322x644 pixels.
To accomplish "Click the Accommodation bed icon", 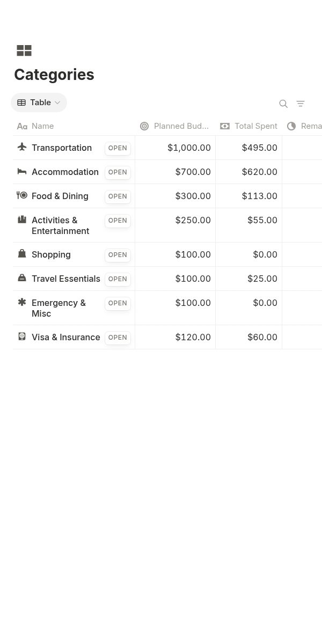I will (22, 171).
